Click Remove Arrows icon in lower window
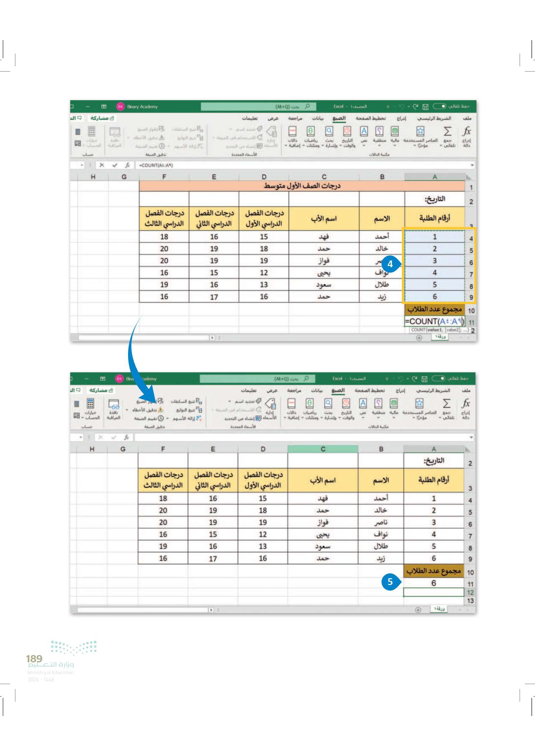 coord(187,418)
